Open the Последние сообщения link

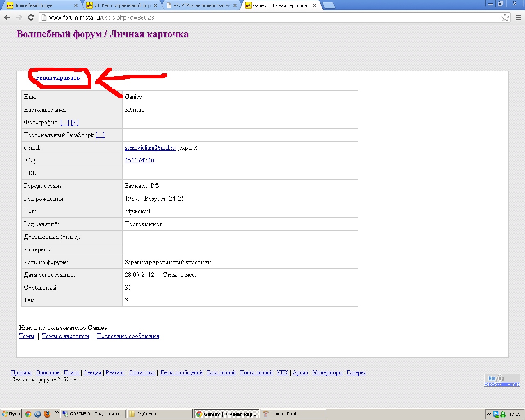pyautogui.click(x=128, y=336)
